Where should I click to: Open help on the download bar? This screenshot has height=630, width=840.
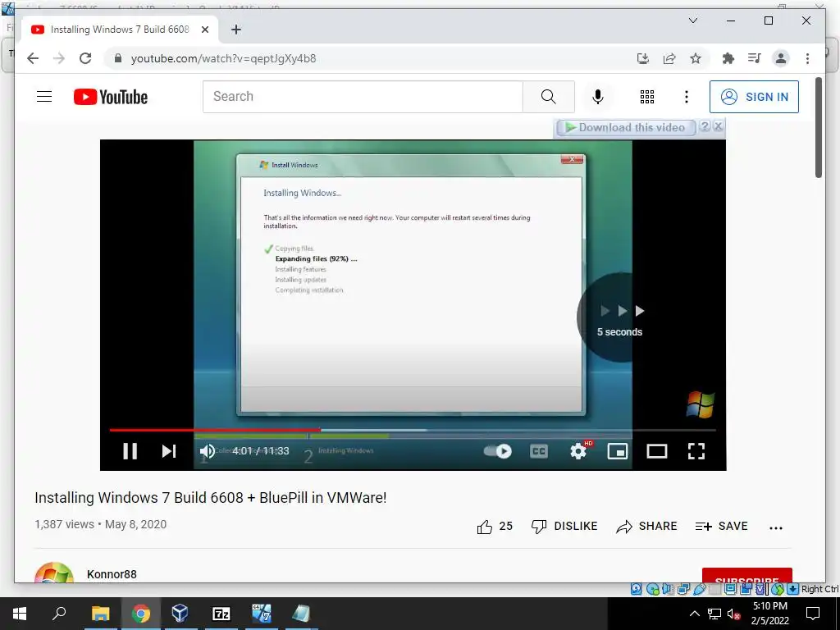click(705, 126)
